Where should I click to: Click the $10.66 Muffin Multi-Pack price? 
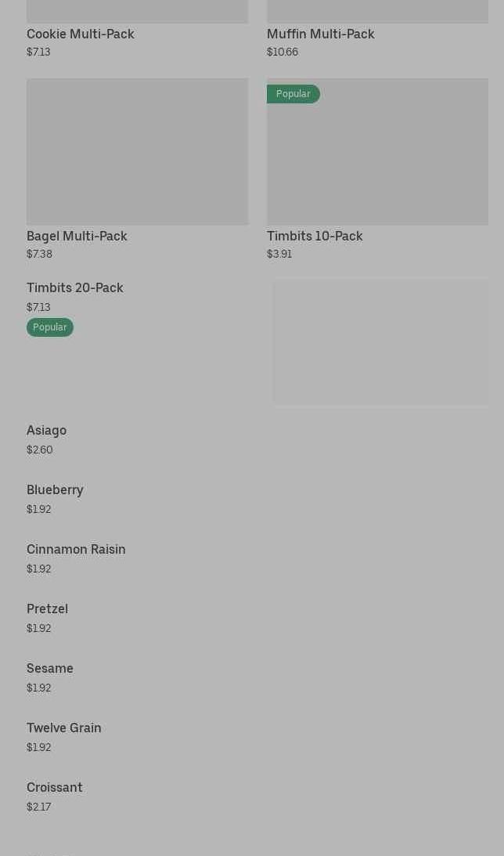click(283, 52)
